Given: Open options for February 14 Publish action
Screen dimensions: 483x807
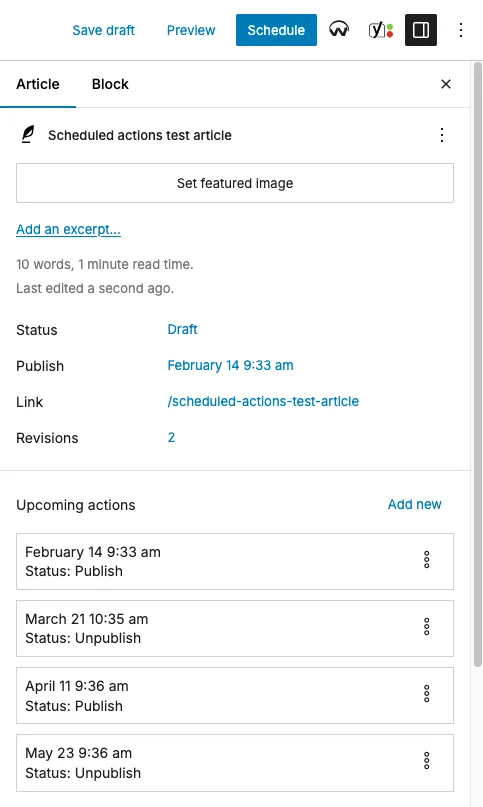Looking at the screenshot, I should pos(426,559).
